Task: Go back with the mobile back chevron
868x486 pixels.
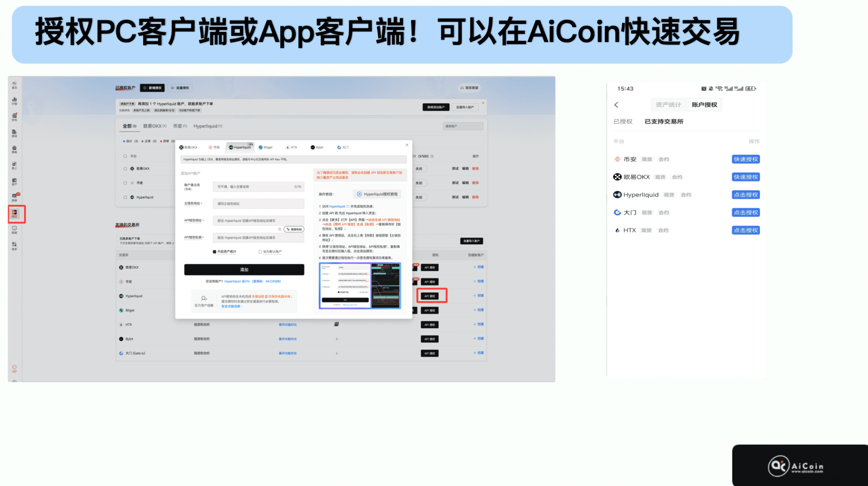Action: pyautogui.click(x=616, y=105)
